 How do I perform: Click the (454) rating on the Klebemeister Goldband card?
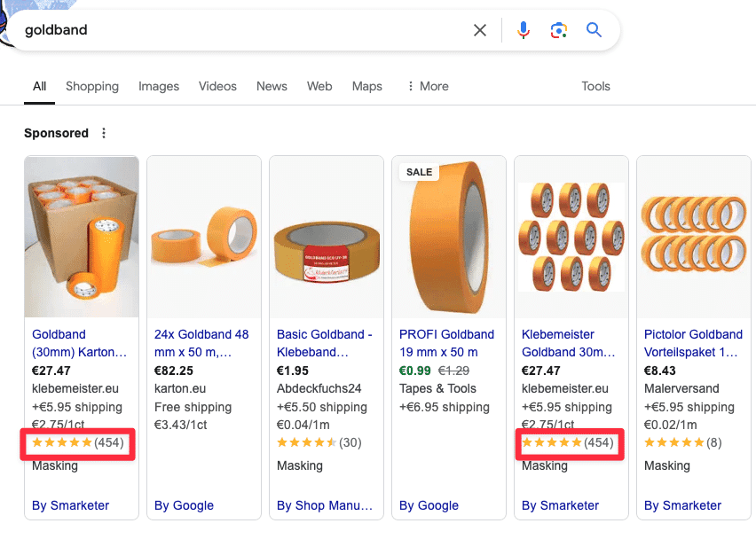coord(568,442)
